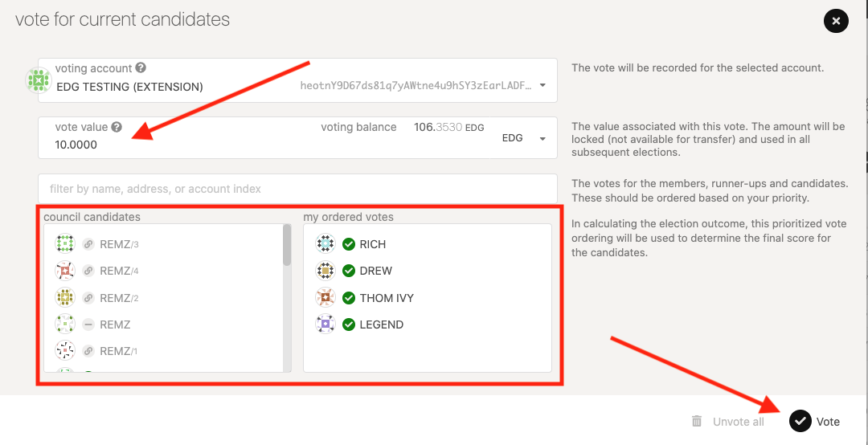Click the help icon beside vote value
This screenshot has height=445, width=868.
(x=117, y=127)
